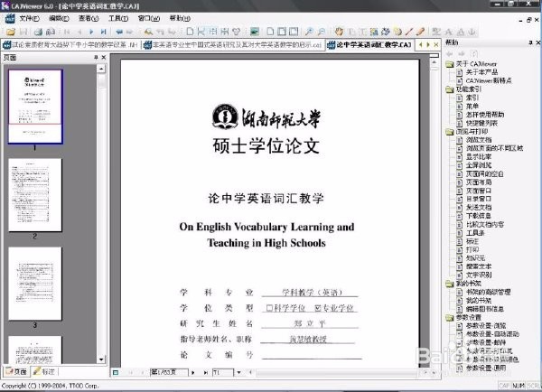Click the document horizontal scrollbar track
Viewport: 542px width, 392px height.
coord(337,373)
